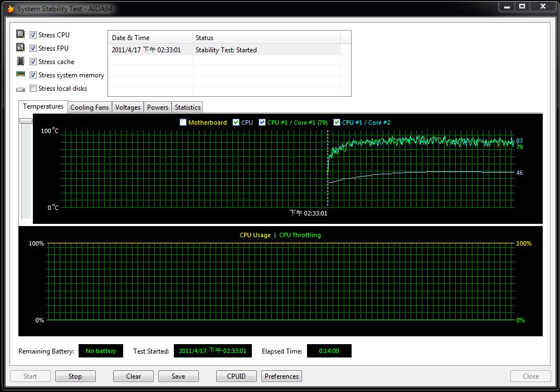Image resolution: width=560 pixels, height=392 pixels.
Task: Click the CPU chip icon beside Stress CPU
Action: 21,35
